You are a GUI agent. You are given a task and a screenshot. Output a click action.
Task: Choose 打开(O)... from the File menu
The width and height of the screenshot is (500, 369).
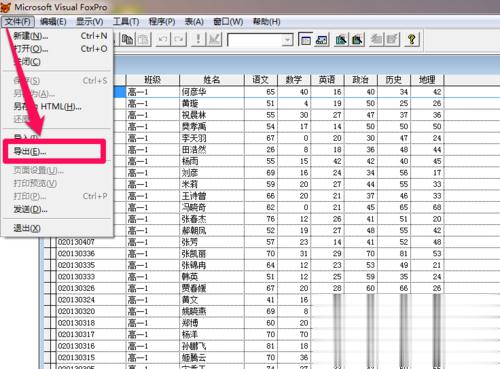tap(57, 49)
